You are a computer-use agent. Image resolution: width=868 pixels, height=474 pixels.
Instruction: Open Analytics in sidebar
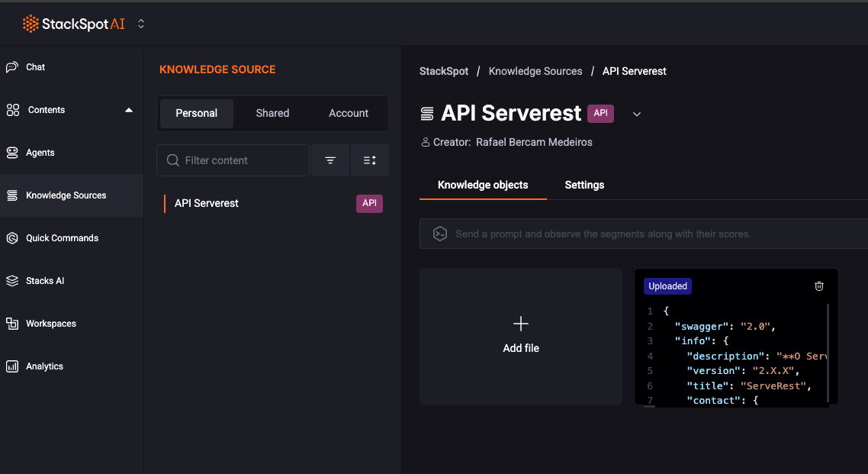click(44, 366)
